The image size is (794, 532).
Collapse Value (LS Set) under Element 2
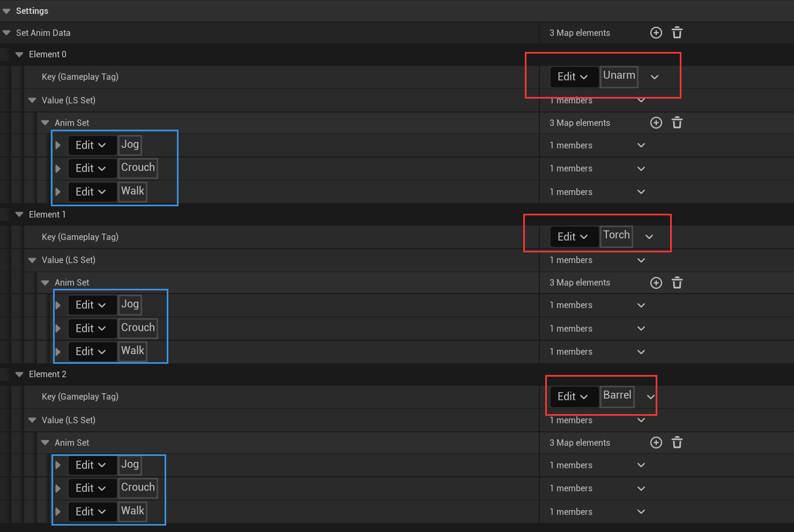32,420
